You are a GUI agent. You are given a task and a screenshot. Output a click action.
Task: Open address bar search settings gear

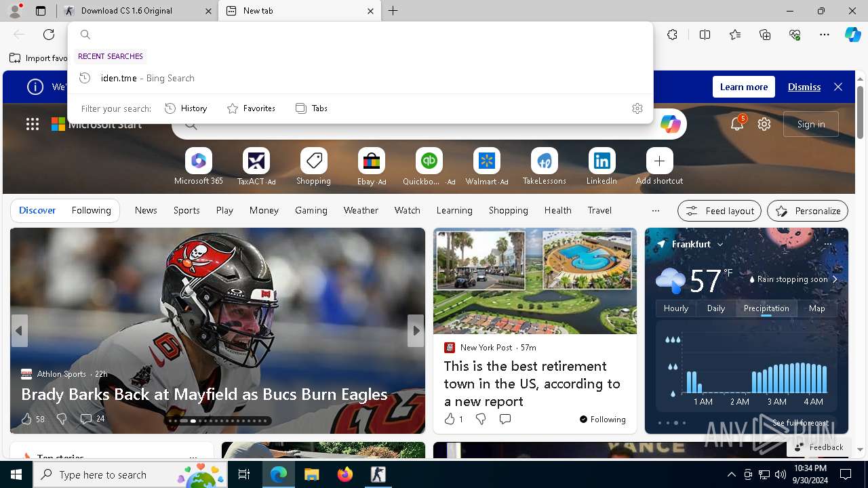(637, 108)
